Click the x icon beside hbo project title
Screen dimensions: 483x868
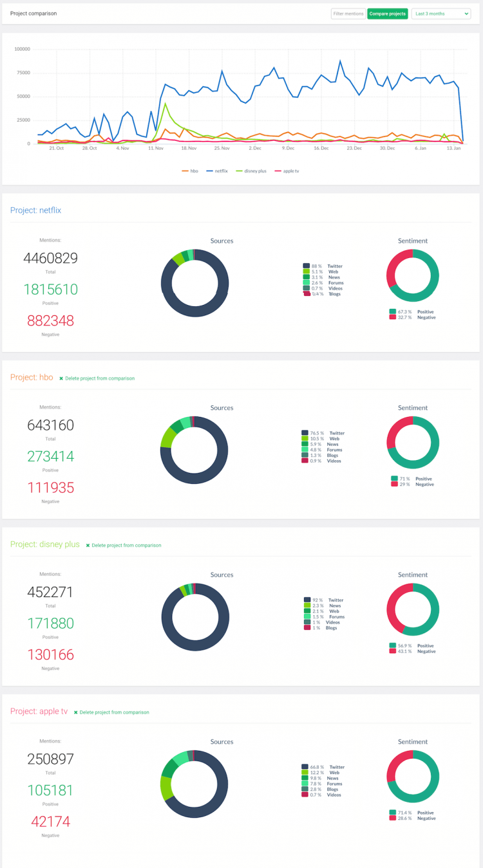[61, 378]
